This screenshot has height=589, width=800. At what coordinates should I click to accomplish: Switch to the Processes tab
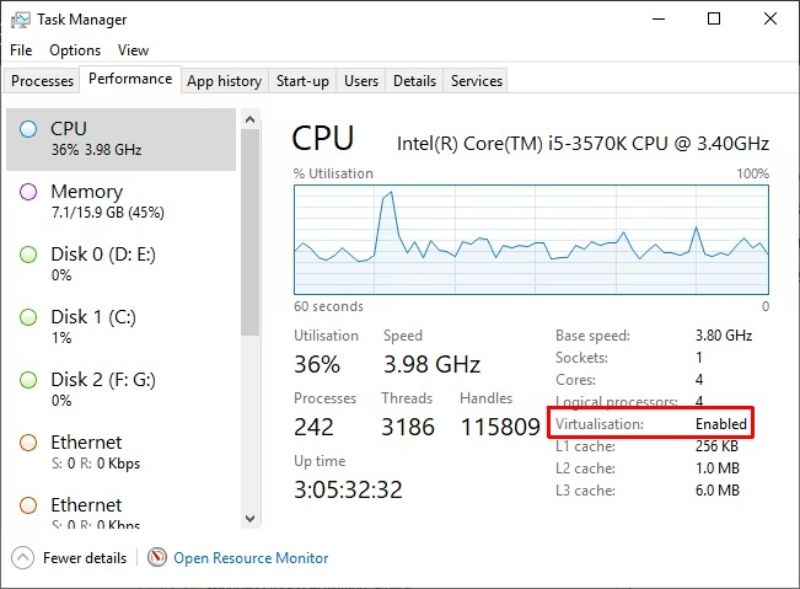tap(42, 81)
